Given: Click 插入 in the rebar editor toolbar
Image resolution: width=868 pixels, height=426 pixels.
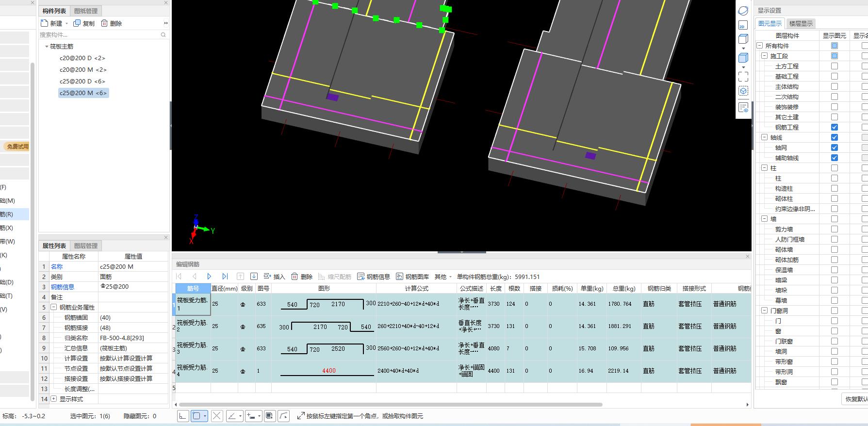Looking at the screenshot, I should tap(274, 277).
